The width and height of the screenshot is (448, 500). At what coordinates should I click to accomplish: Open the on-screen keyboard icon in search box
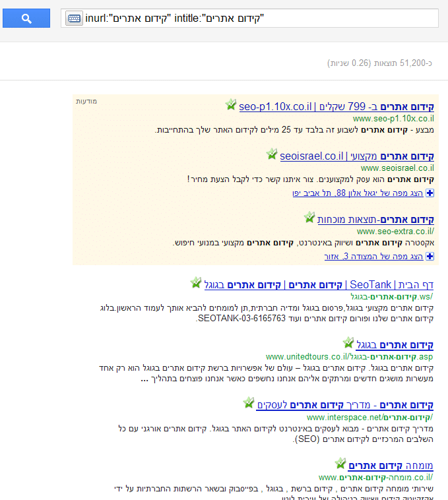(74, 18)
